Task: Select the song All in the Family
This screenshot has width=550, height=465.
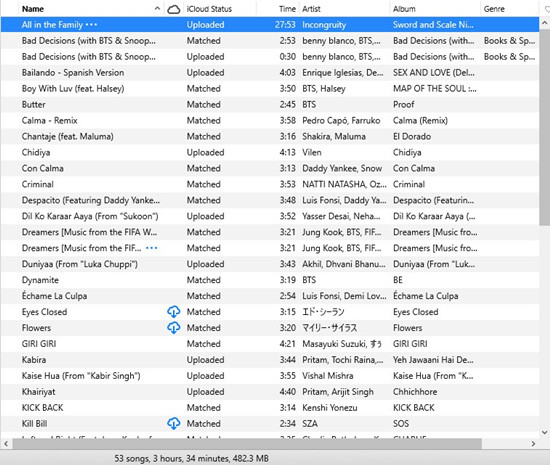Action: (x=52, y=25)
